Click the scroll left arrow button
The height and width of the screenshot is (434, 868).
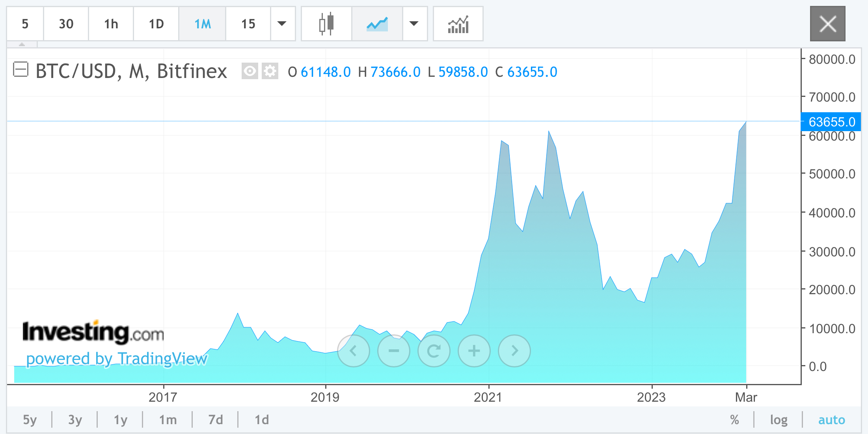(354, 351)
